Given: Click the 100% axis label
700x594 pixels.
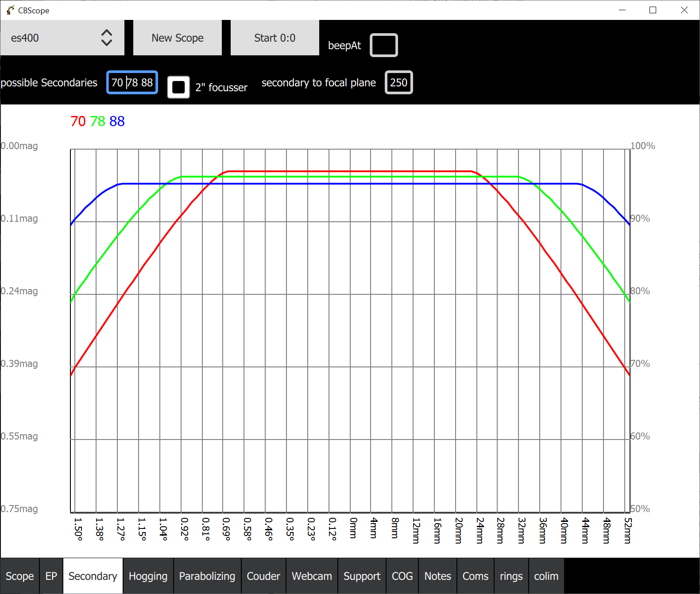Looking at the screenshot, I should [x=643, y=146].
